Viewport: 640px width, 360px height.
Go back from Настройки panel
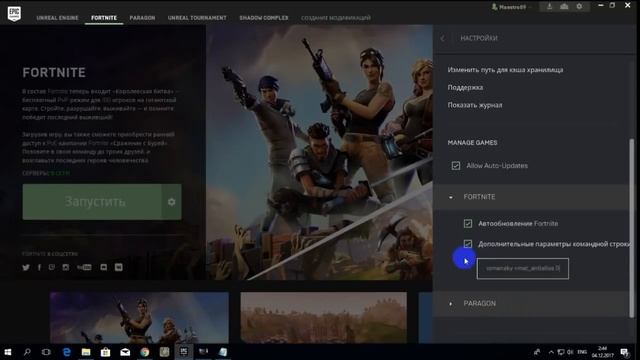443,38
